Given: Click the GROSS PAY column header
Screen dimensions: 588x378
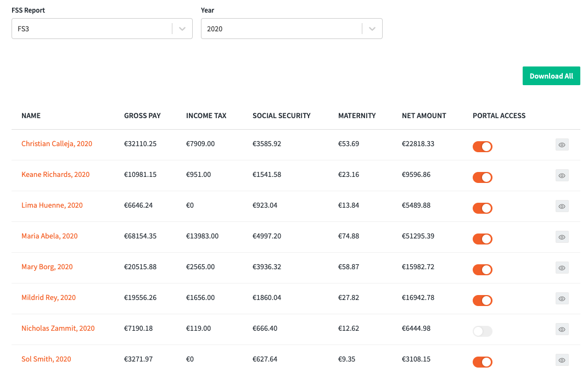Looking at the screenshot, I should 142,115.
